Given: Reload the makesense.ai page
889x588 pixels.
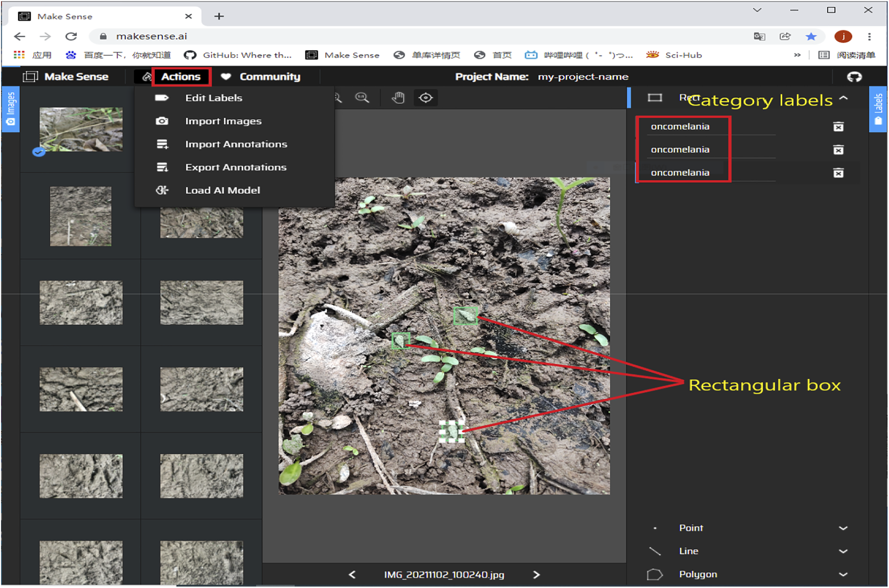Looking at the screenshot, I should [71, 37].
